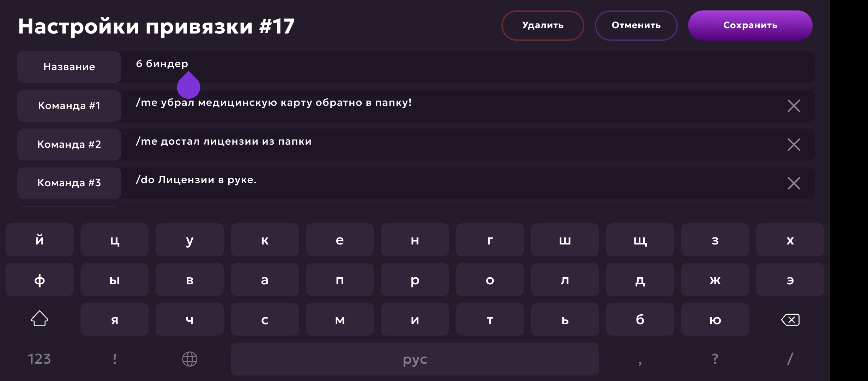This screenshot has height=381, width=868.
Task: Tap the letter й key
Action: 40,240
